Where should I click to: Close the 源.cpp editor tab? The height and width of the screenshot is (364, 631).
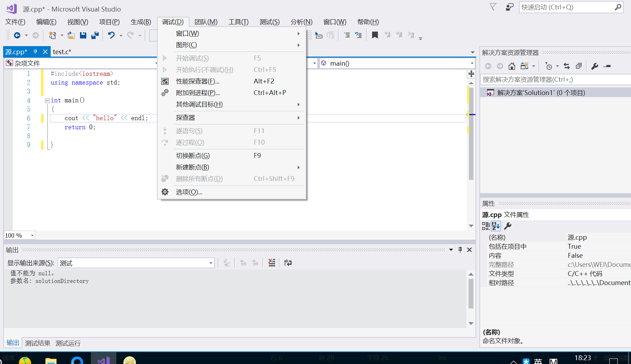(x=45, y=52)
